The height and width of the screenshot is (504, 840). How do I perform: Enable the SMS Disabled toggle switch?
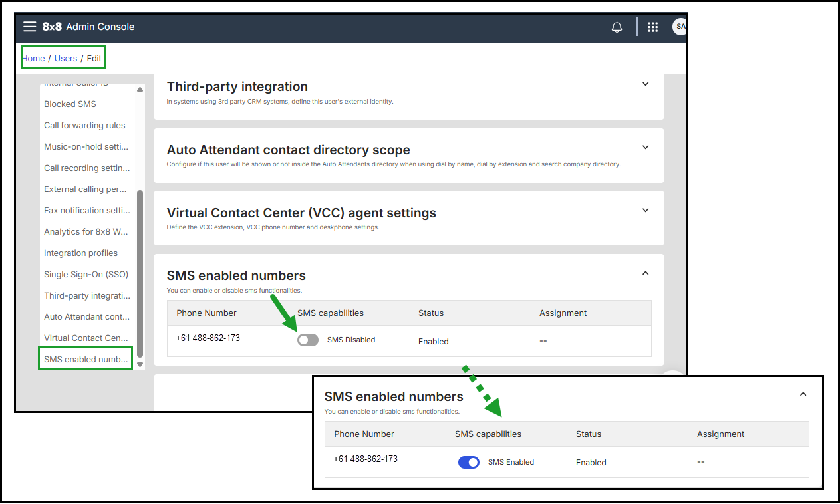[308, 340]
